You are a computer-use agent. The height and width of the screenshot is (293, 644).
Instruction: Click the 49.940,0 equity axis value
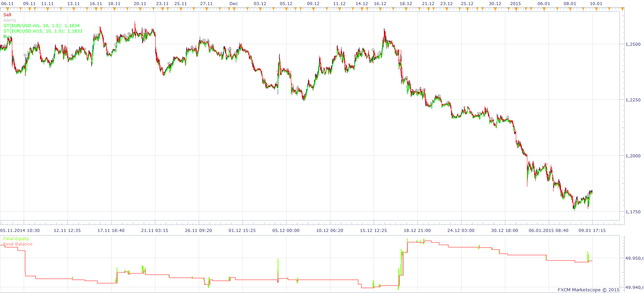pyautogui.click(x=634, y=288)
